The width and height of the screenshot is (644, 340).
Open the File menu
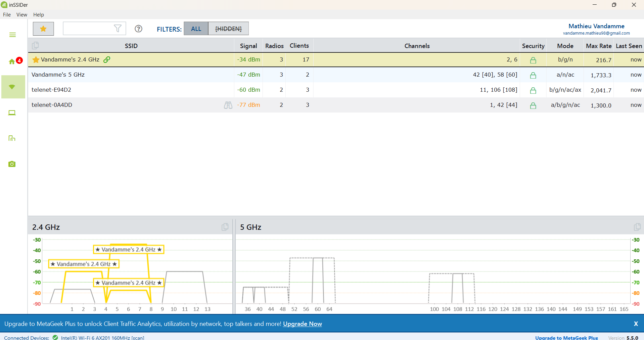coord(7,15)
